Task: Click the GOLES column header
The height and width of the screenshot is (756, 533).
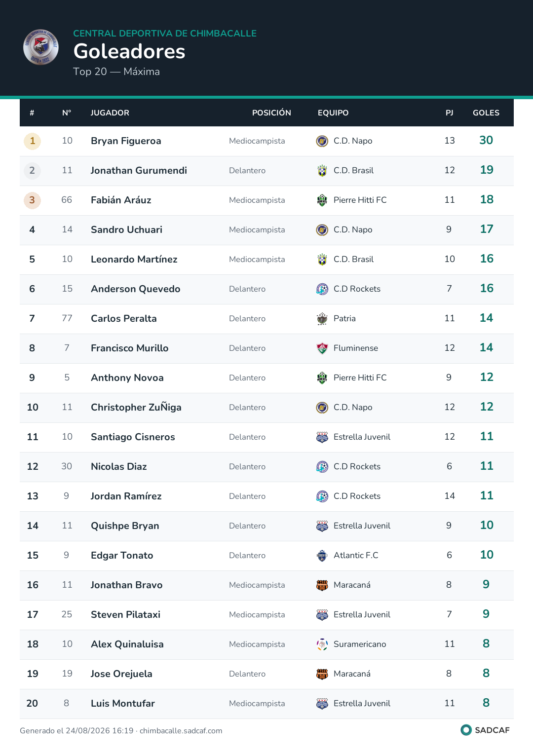Action: click(x=486, y=113)
